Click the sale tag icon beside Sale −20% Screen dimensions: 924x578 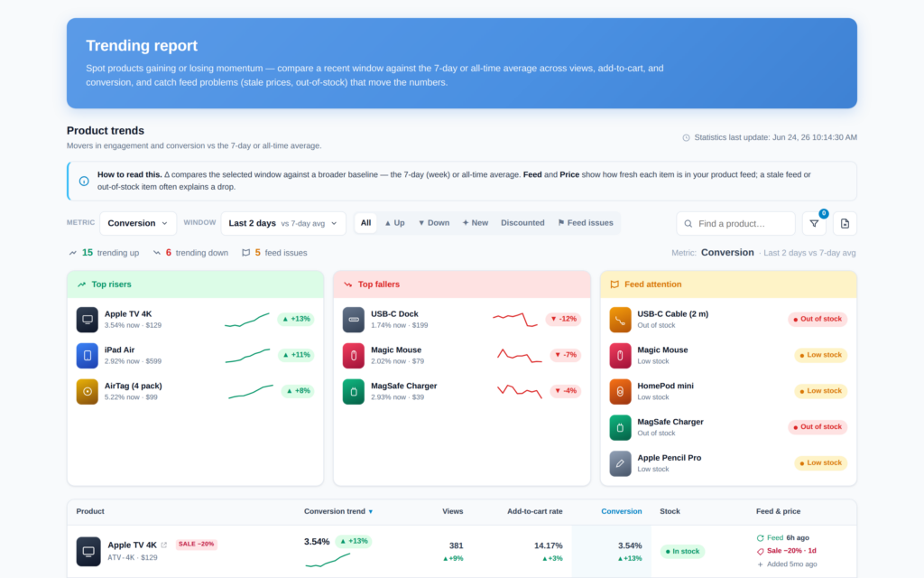pos(760,552)
